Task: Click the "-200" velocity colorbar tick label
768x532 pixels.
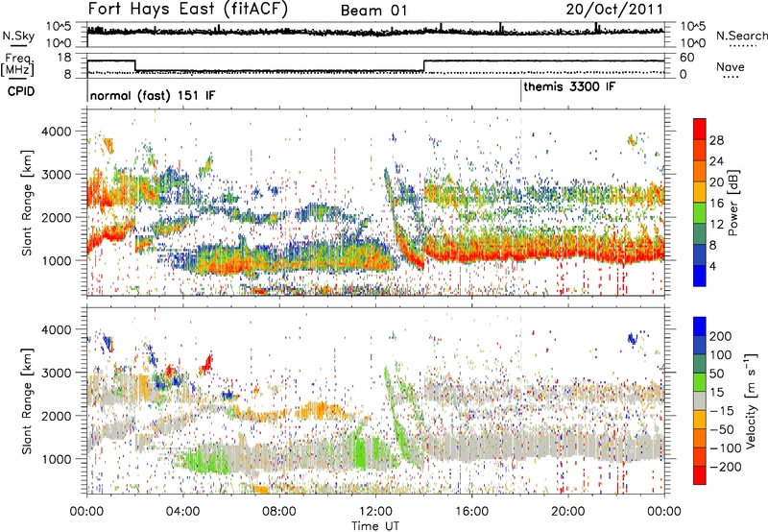Action: click(x=726, y=467)
